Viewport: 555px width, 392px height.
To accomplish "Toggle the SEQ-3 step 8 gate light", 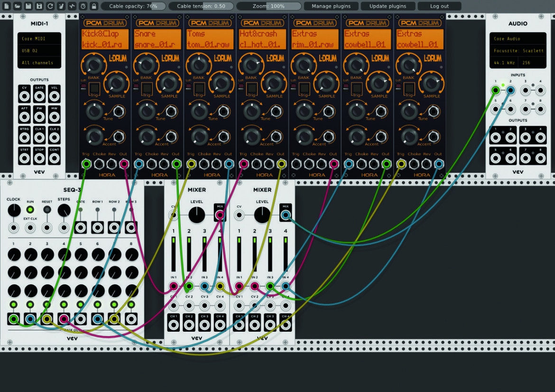I will pos(131,305).
